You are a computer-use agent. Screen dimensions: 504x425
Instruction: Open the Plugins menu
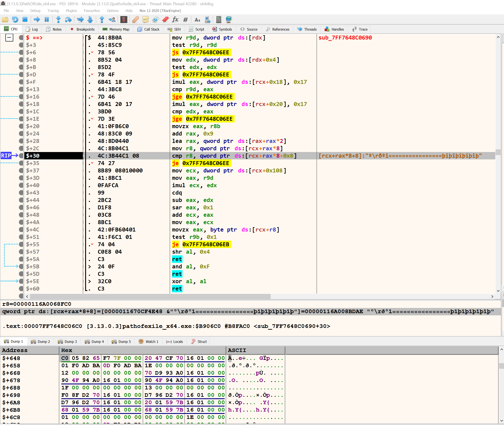pyautogui.click(x=71, y=11)
